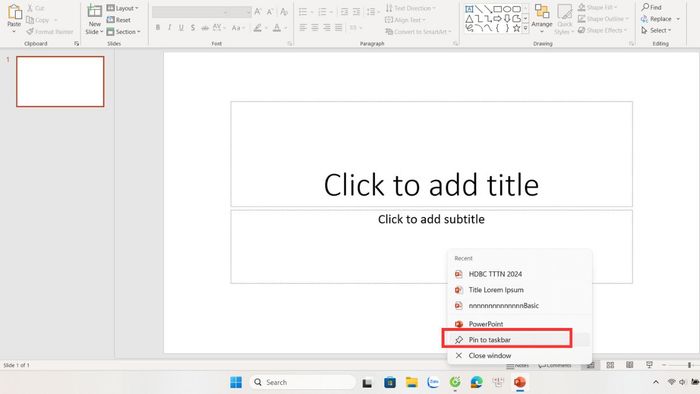
Task: Click the Reset slide button
Action: [119, 20]
